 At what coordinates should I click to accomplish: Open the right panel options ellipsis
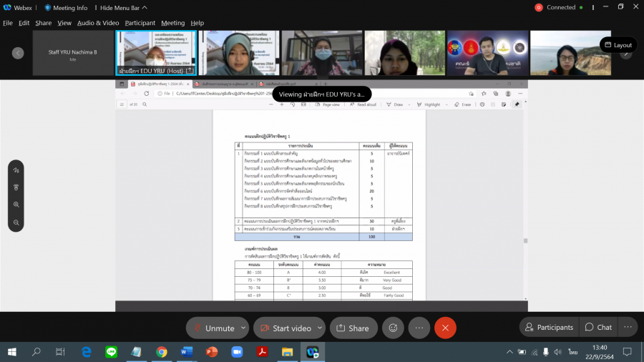pos(628,327)
